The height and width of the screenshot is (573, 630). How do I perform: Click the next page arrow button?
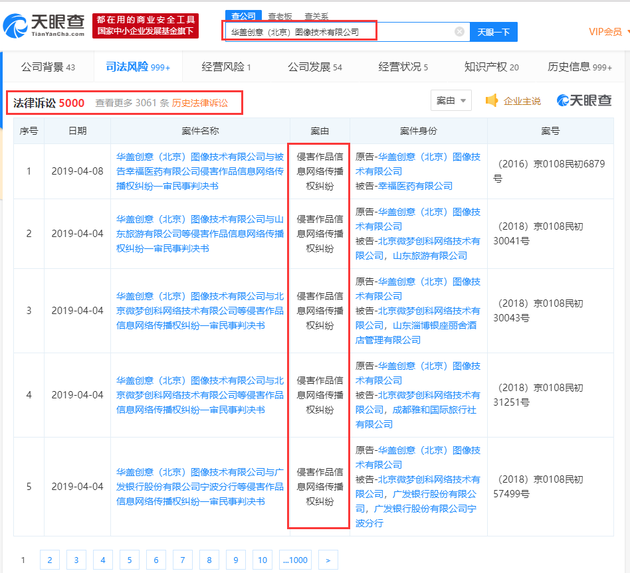coord(328,560)
